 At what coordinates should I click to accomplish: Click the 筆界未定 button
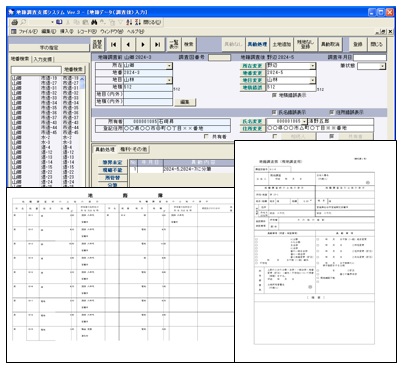click(x=112, y=162)
